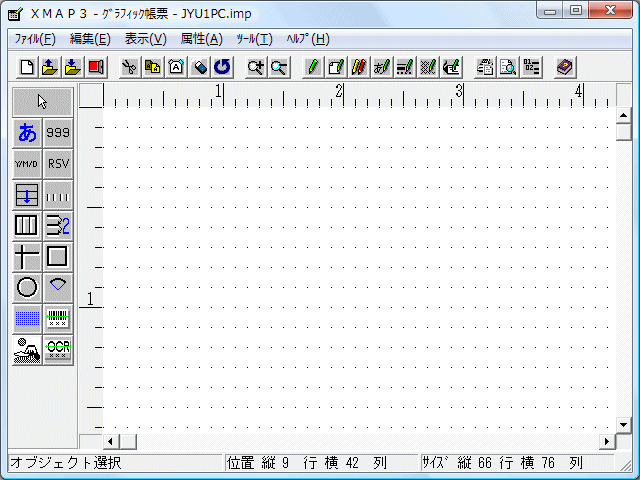Select the arc sector drawing tool
The image size is (640, 480).
(x=58, y=287)
